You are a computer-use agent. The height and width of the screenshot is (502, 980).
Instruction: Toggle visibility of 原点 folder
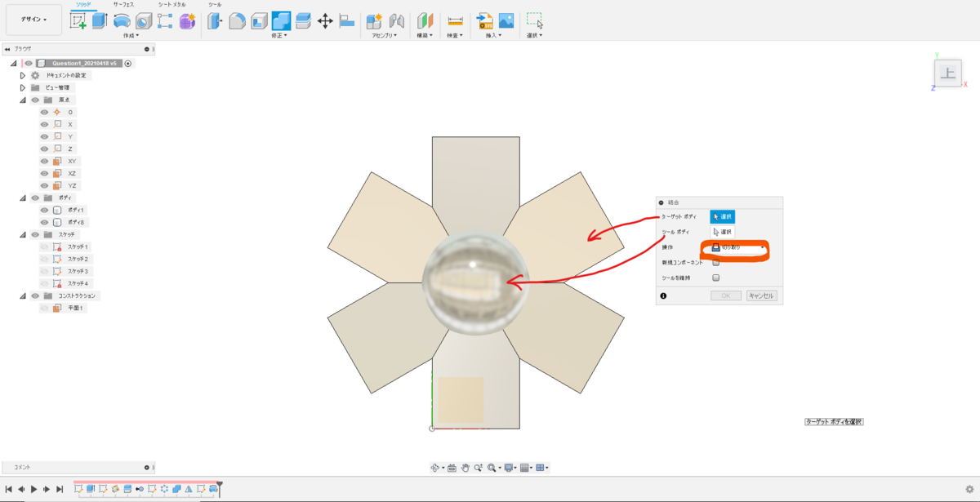[x=35, y=100]
